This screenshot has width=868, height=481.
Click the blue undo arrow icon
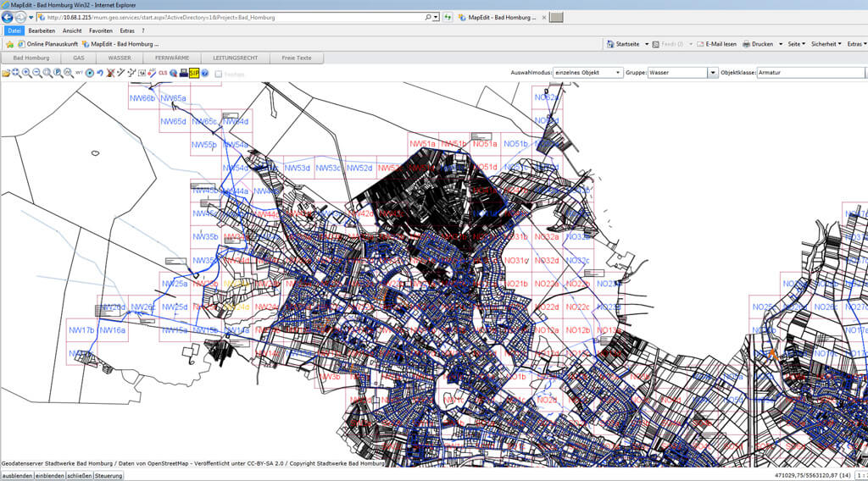coord(100,73)
